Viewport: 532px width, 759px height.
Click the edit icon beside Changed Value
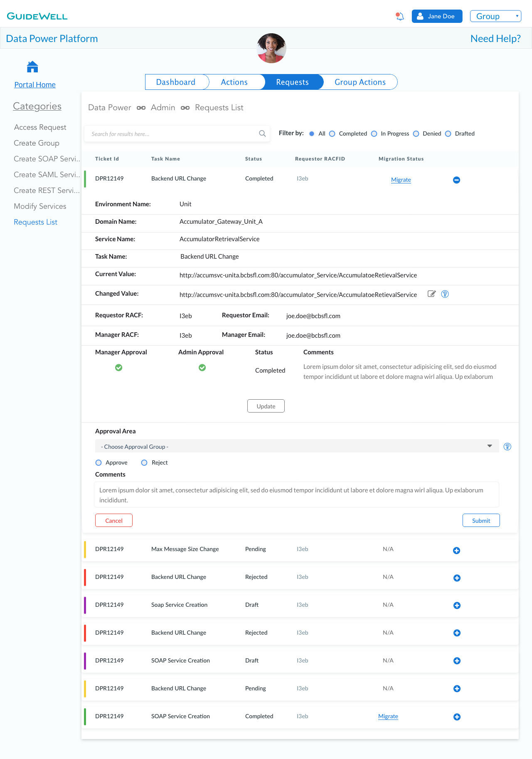click(x=432, y=294)
